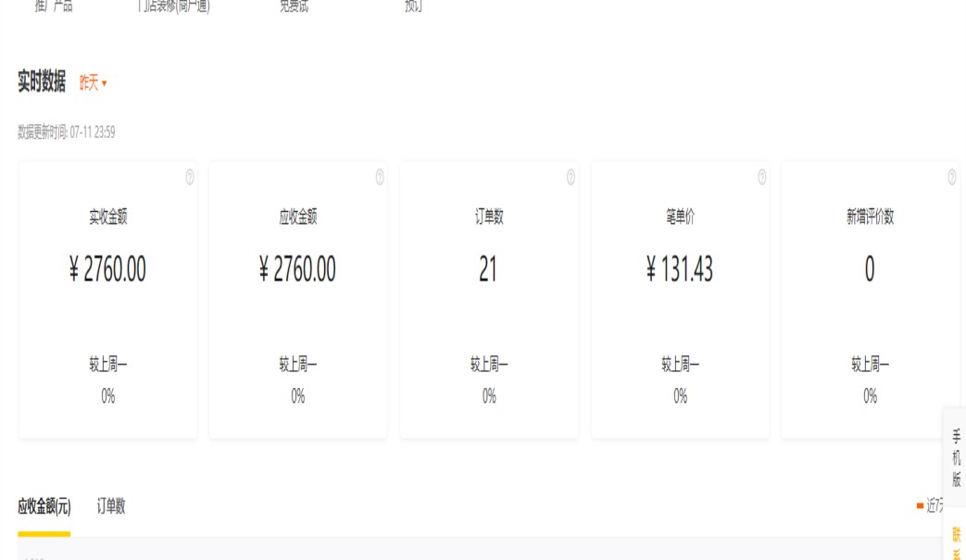Screen dimensions: 966x560
Task: Click the 新增评价数 count of 0
Action: tap(870, 269)
